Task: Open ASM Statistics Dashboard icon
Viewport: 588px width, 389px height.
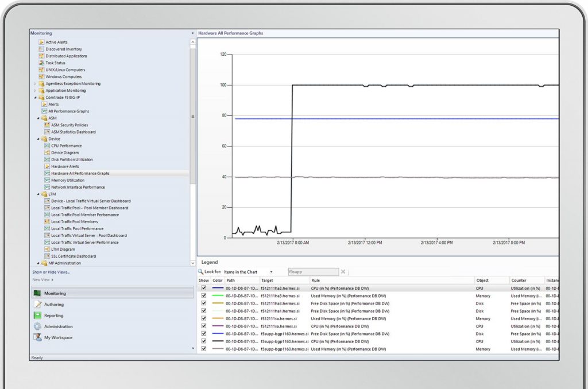Action: pyautogui.click(x=47, y=132)
